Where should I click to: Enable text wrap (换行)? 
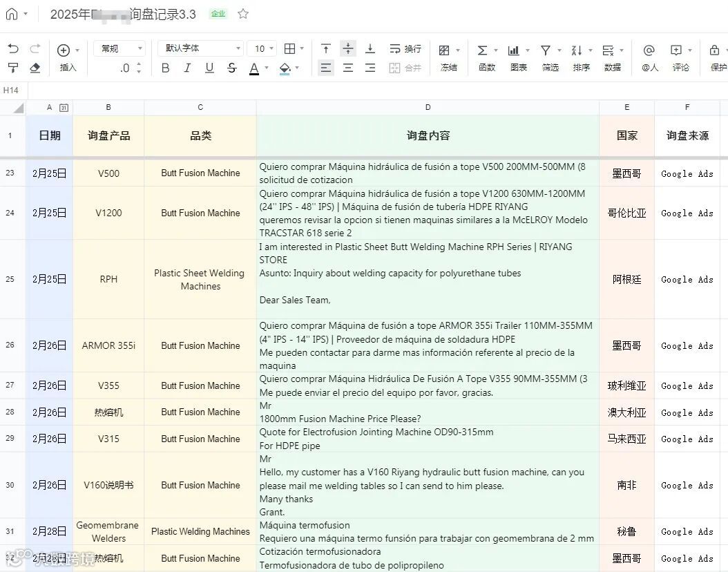pos(405,48)
